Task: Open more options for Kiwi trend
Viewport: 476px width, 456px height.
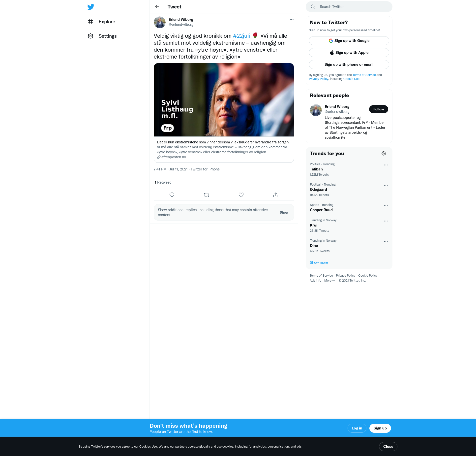Action: (x=386, y=221)
